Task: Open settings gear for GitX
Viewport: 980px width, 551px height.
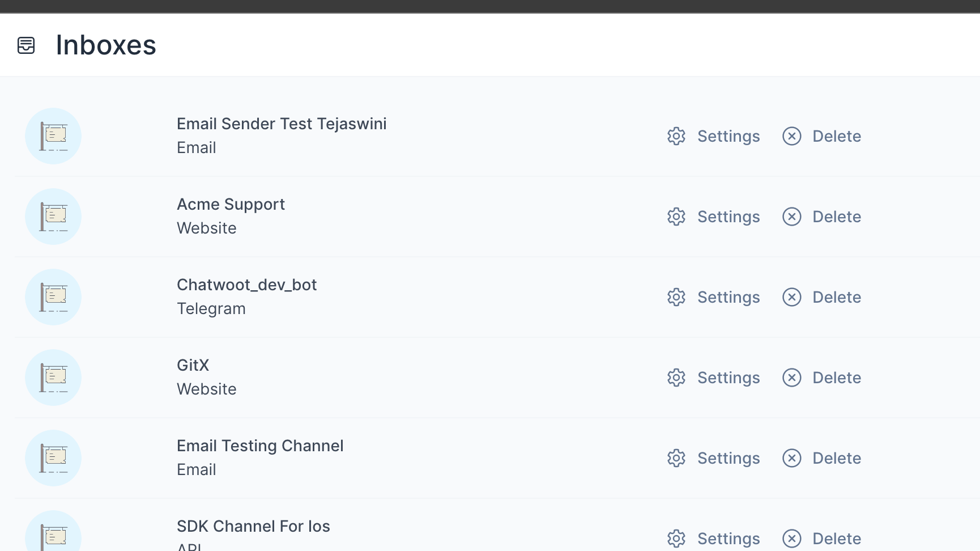Action: tap(676, 378)
